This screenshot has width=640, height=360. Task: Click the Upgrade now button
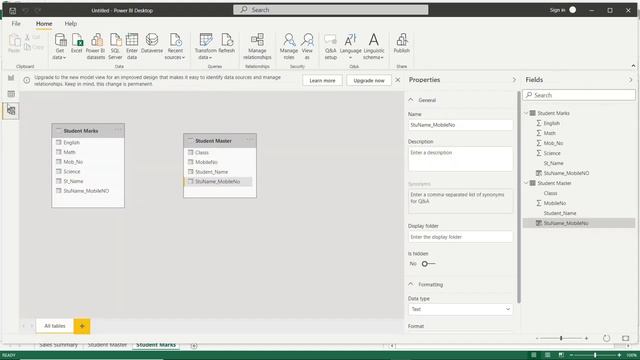click(369, 80)
